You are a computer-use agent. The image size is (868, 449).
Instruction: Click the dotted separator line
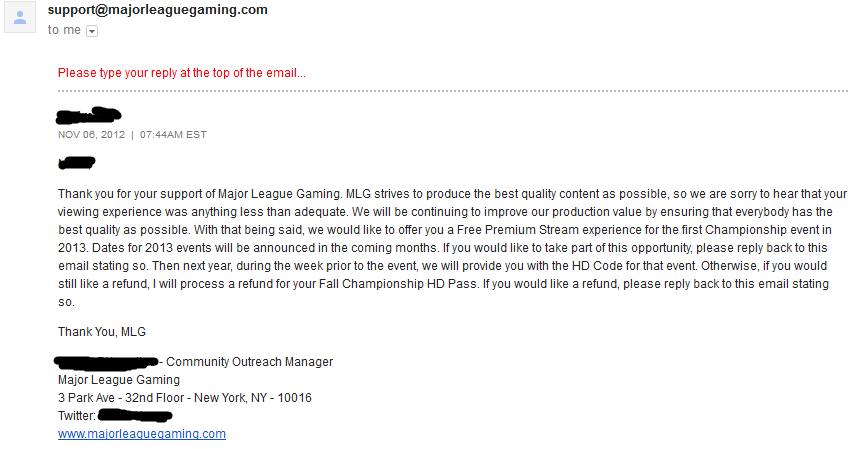(x=453, y=91)
